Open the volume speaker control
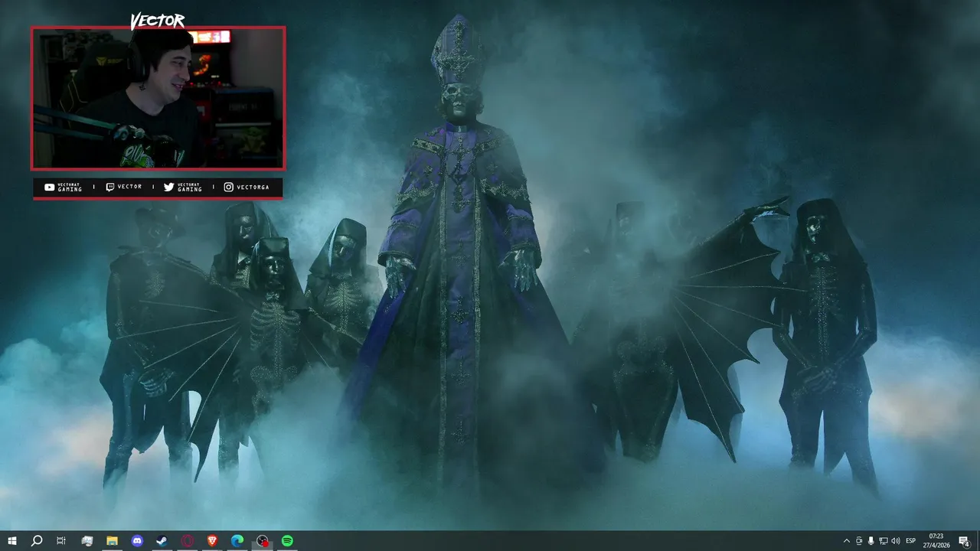980x551 pixels. point(896,540)
